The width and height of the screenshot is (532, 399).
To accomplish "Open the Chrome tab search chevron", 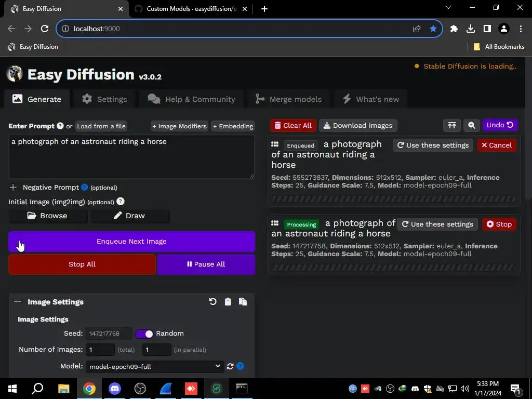I will pyautogui.click(x=448, y=7).
